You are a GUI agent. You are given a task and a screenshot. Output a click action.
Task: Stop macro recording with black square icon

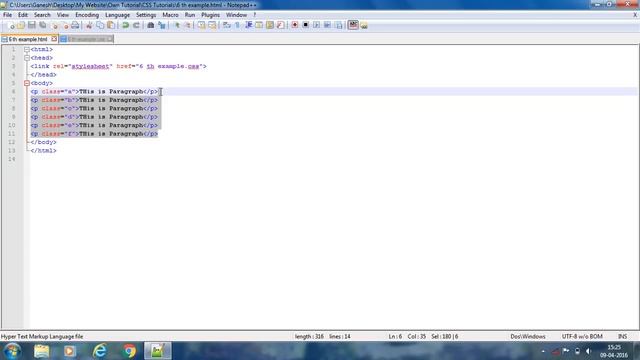point(305,25)
